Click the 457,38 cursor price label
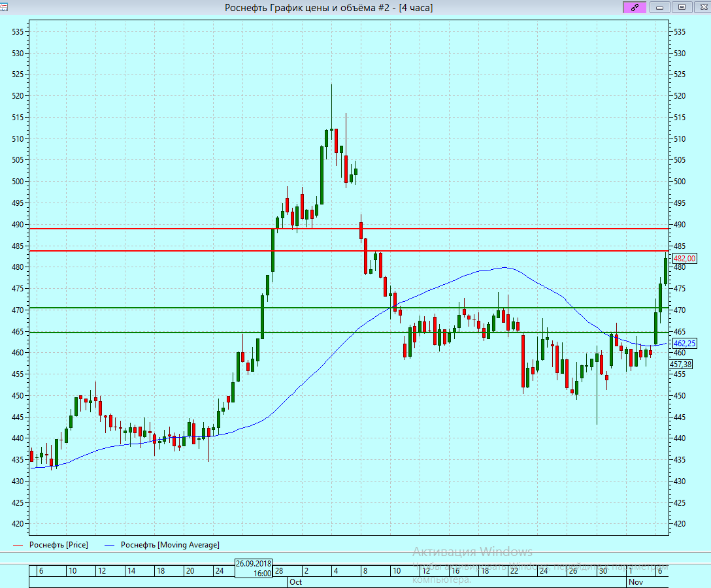The width and height of the screenshot is (711, 588). coord(681,364)
